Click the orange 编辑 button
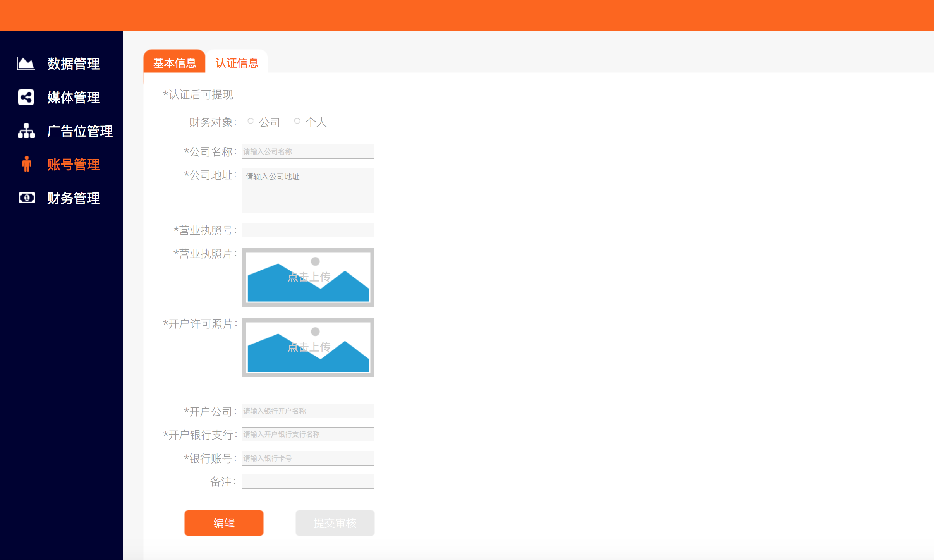This screenshot has height=560, width=934. [x=224, y=523]
